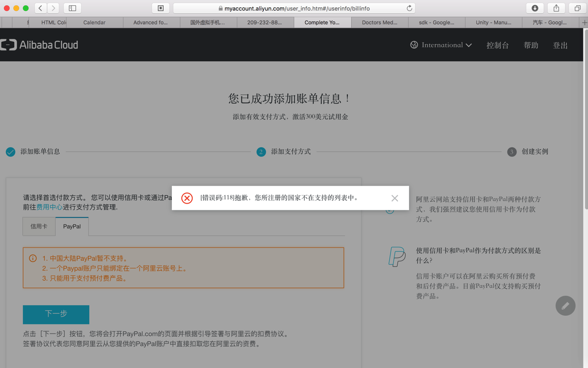Select the PayPal payment tab
The height and width of the screenshot is (368, 588).
72,226
